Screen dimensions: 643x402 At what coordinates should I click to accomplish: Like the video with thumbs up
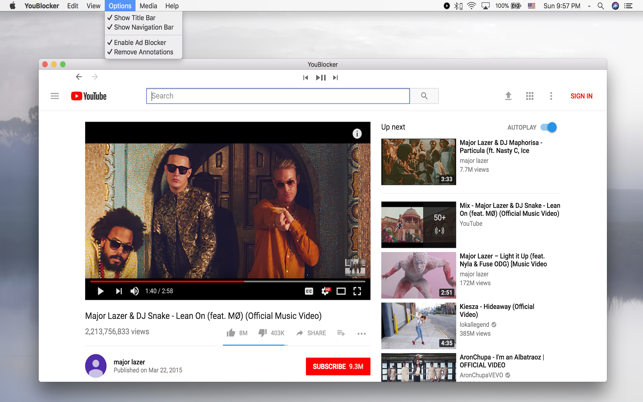(x=231, y=333)
